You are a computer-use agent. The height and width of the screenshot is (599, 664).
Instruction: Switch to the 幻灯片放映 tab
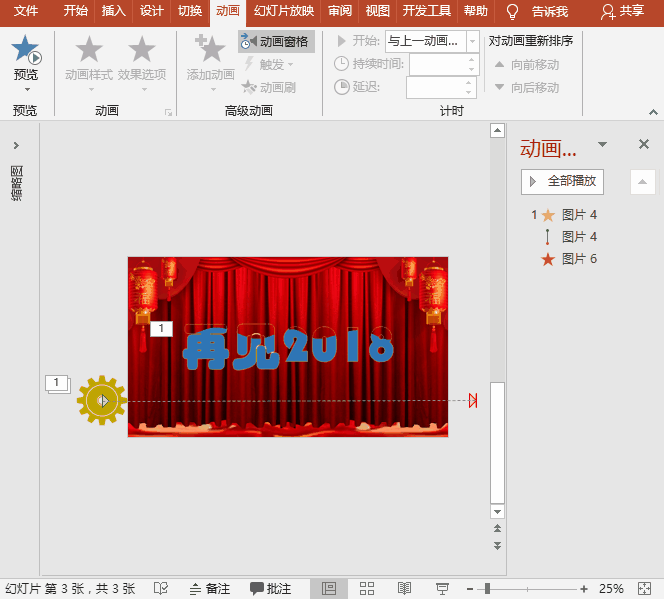pyautogui.click(x=284, y=11)
